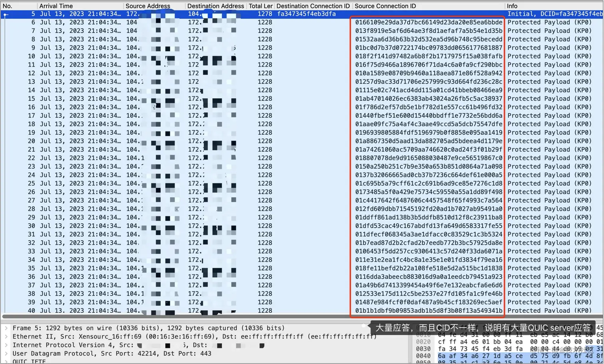Select source CID 0150a250b251c7b9e350a653b851d0864a71a098
604x364 pixels.
coord(429,167)
